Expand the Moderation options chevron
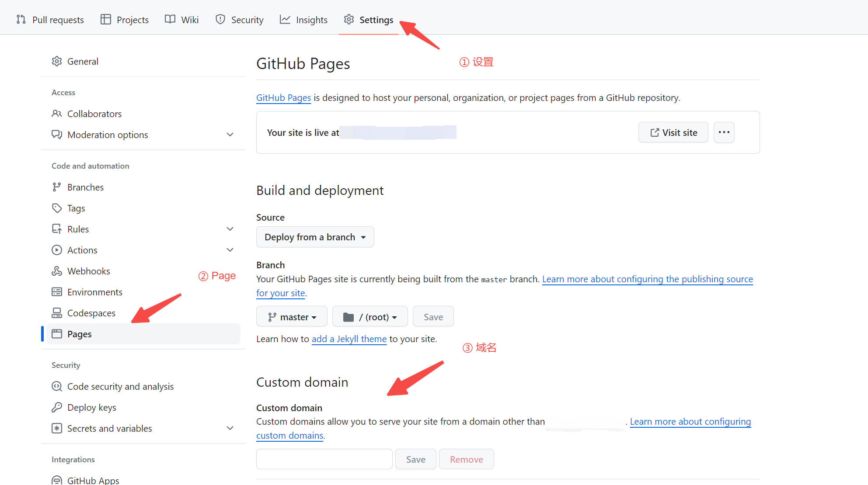Screen dimensions: 868x485 [x=230, y=135]
